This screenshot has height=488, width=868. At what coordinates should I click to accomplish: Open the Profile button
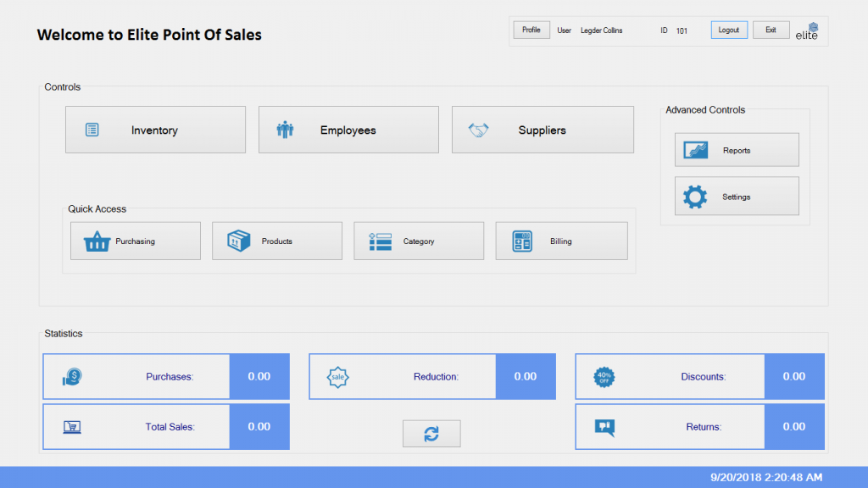coord(531,30)
